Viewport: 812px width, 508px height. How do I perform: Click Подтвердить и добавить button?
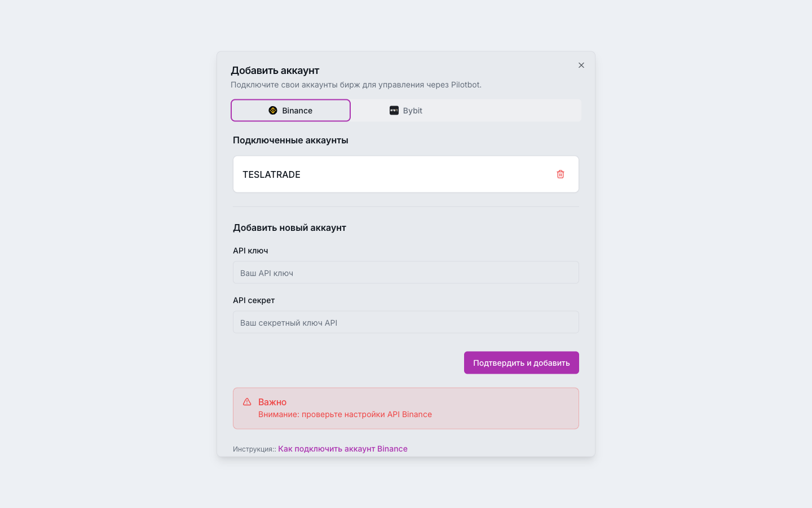point(522,363)
